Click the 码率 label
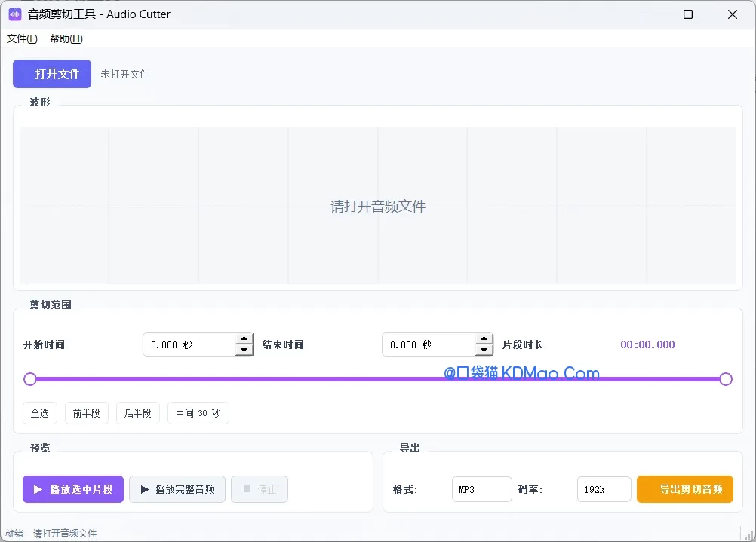 point(530,489)
